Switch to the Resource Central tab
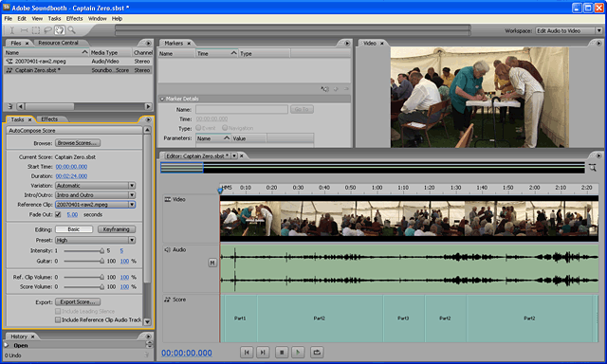Viewport: 607px width, 364px height. (x=58, y=43)
